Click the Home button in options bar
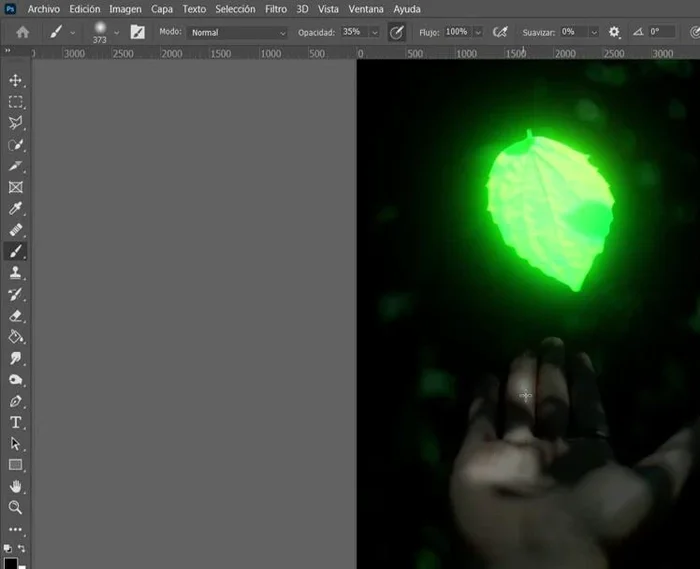 coord(22,32)
